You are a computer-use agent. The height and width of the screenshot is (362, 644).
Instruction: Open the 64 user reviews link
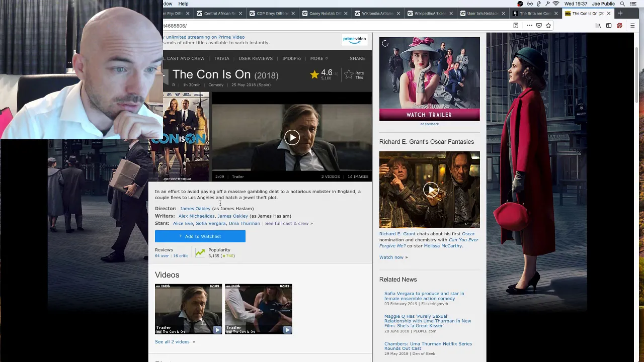click(162, 256)
